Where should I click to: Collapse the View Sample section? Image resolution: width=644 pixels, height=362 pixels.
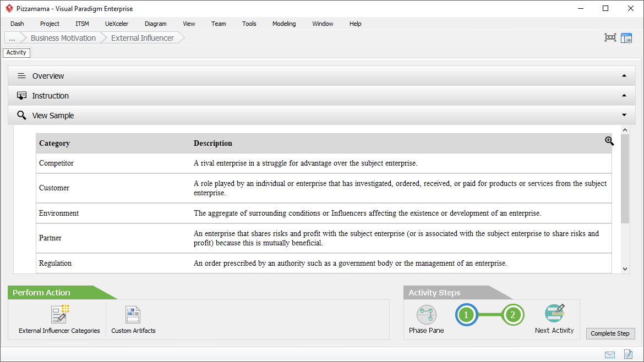coord(322,116)
